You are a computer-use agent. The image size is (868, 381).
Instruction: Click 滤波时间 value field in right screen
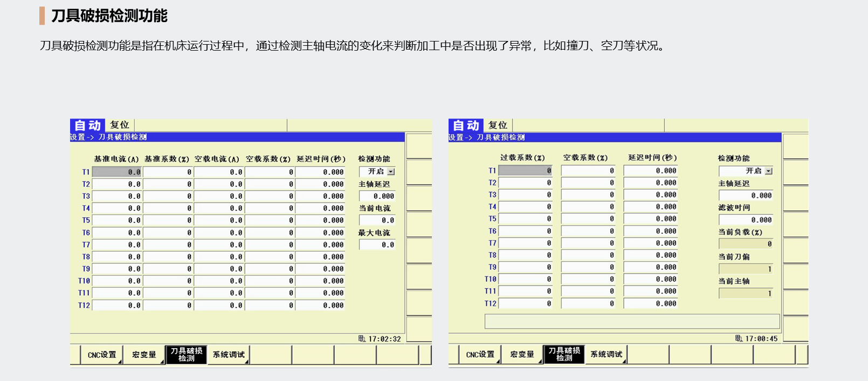coord(746,220)
